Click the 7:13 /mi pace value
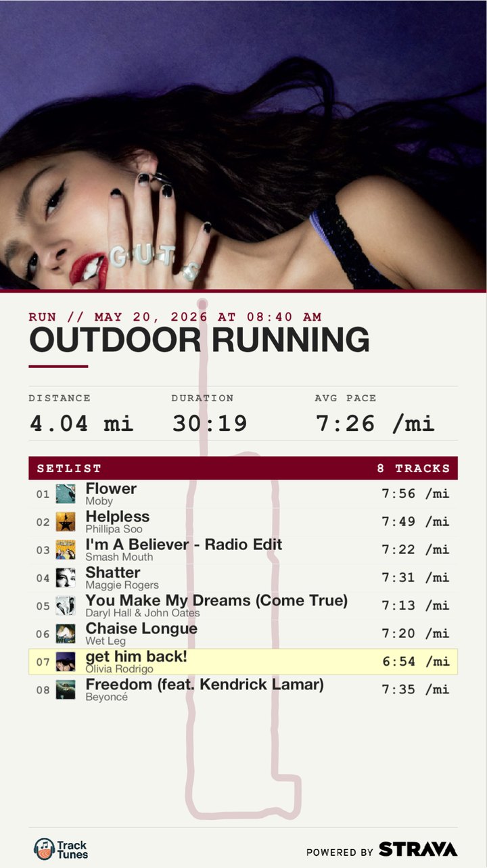487x868 pixels. [415, 606]
